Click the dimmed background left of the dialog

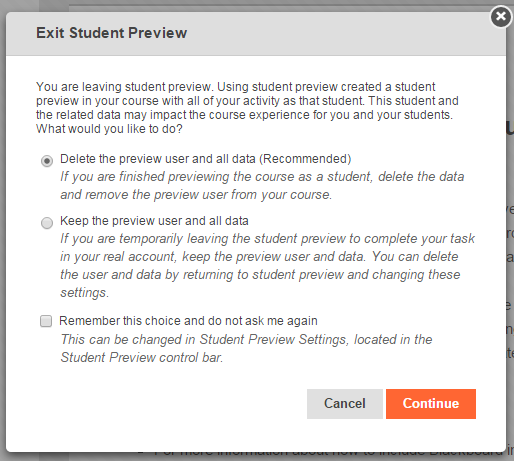[x=3, y=233]
